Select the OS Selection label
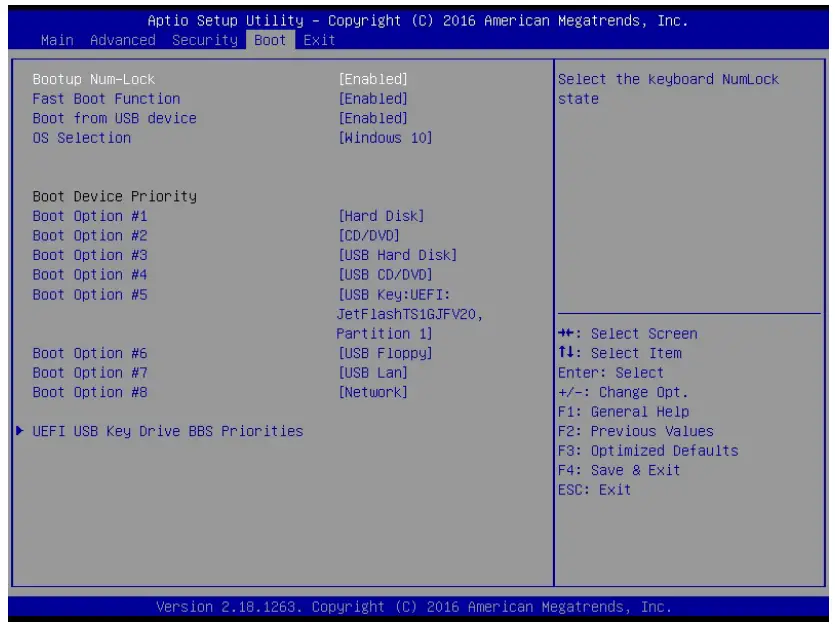This screenshot has height=627, width=835. (81, 138)
